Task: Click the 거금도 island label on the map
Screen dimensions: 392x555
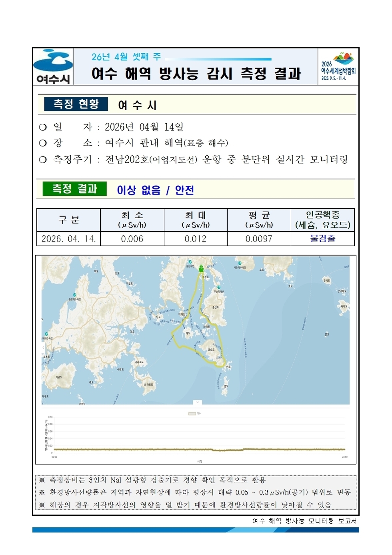Action: [59, 377]
